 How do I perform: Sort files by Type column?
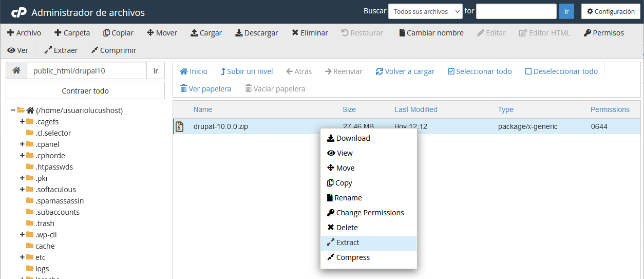pyautogui.click(x=505, y=109)
